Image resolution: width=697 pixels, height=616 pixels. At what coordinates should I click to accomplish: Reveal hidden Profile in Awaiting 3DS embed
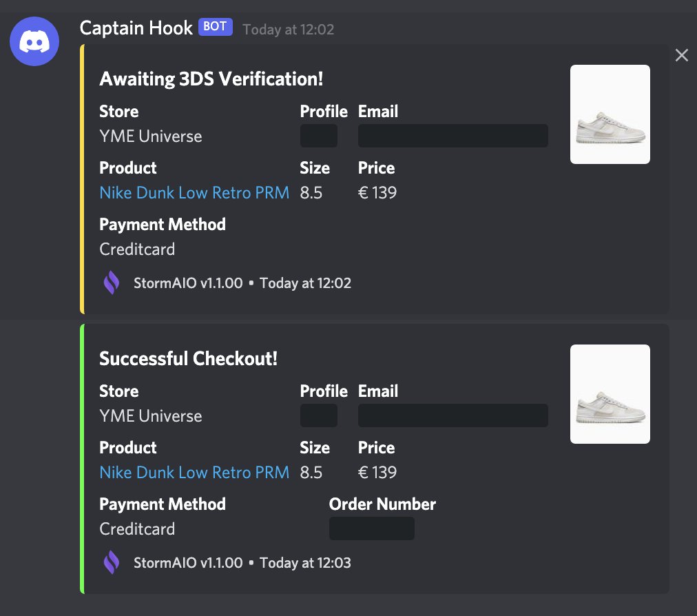[x=319, y=136]
